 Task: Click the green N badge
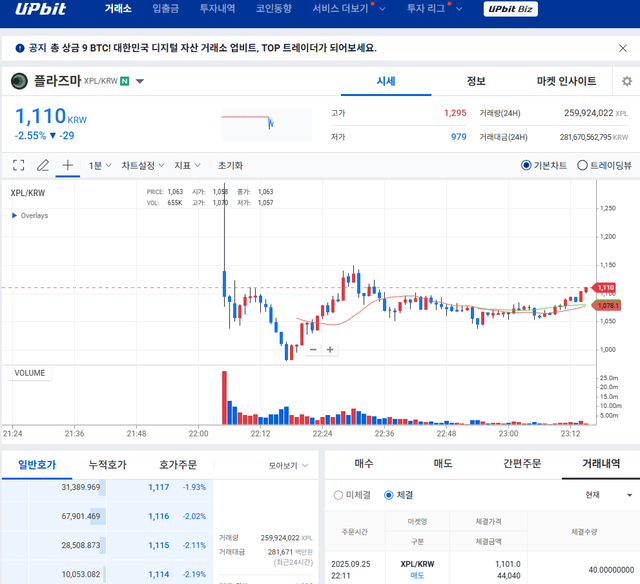[x=124, y=81]
